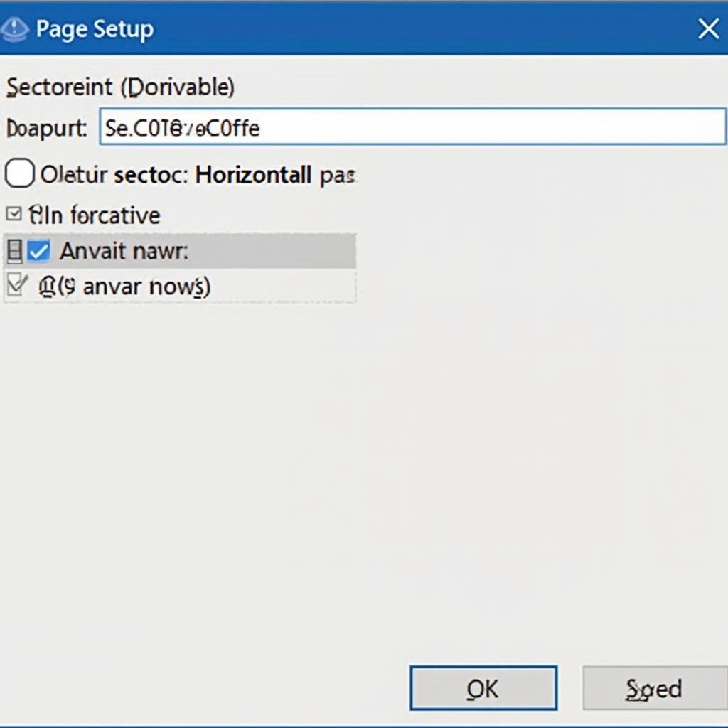The width and height of the screenshot is (728, 728).
Task: Click the small glyph icon before In forcative
Action: 33,215
